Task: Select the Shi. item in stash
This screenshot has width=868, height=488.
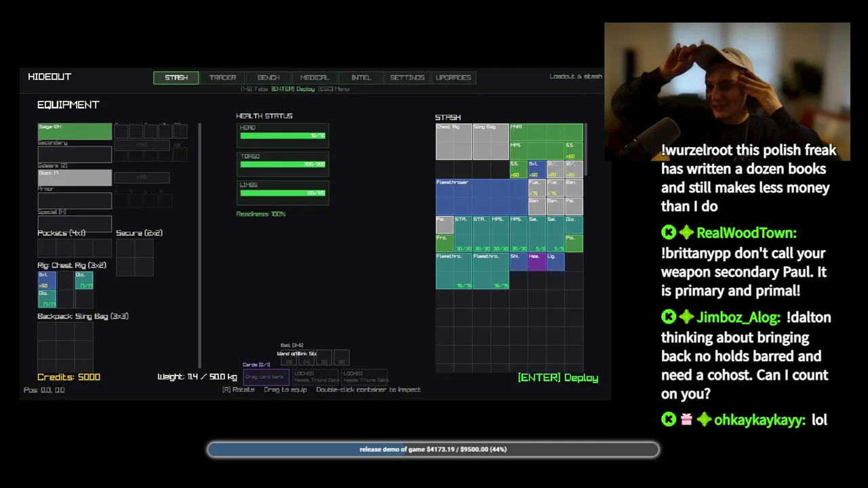Action: [x=519, y=262]
